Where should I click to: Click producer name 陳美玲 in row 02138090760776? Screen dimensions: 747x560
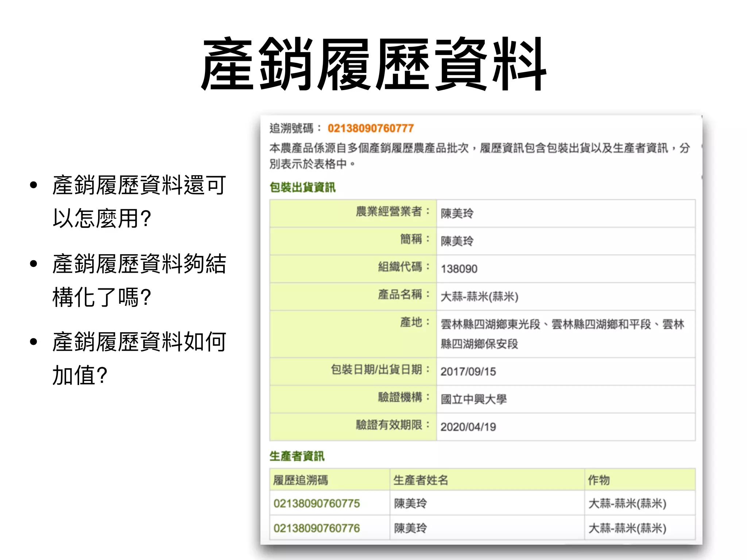410,528
